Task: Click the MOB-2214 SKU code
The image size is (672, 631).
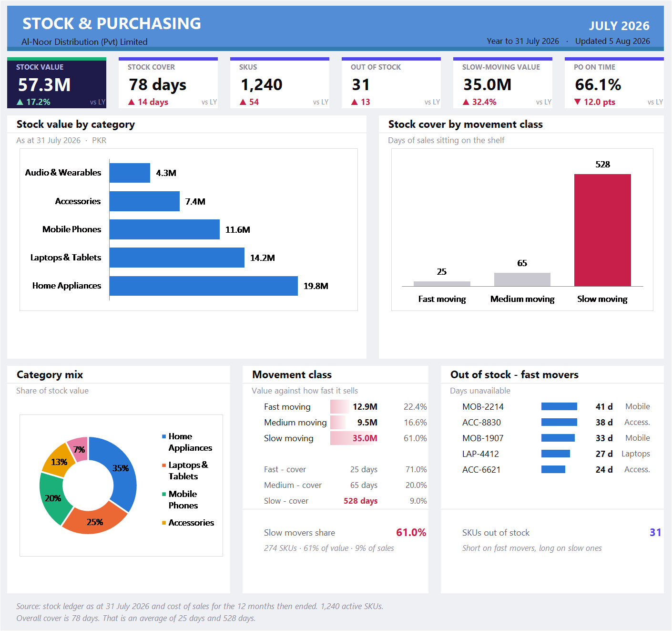Action: pyautogui.click(x=483, y=407)
